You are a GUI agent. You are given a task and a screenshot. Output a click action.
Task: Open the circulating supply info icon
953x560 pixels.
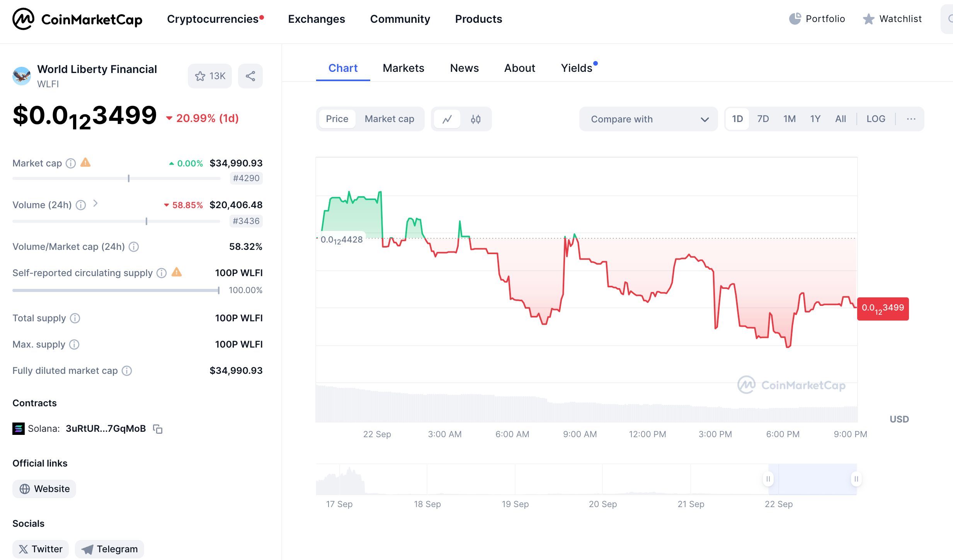(x=162, y=273)
